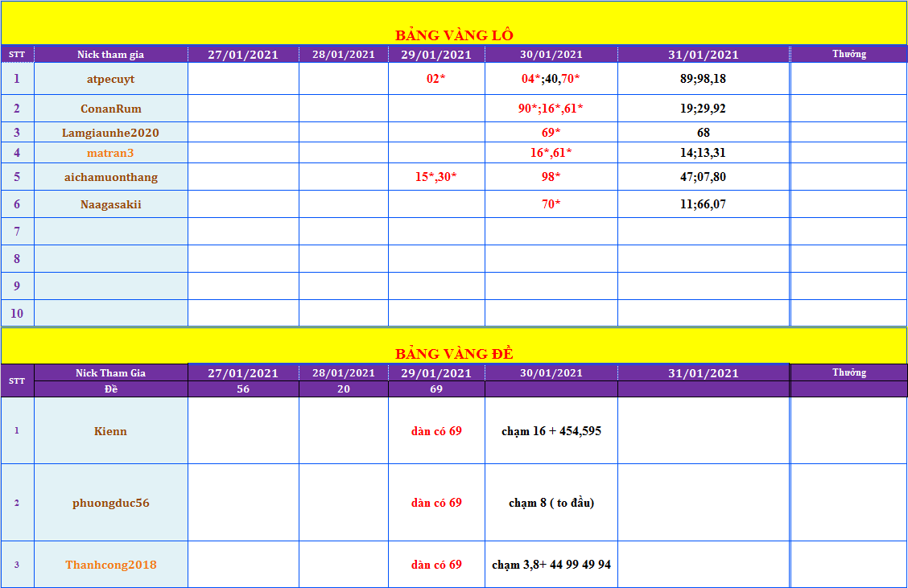Viewport: 908px width, 588px height.
Task: Click the 'chạm 3,8+ 44 99 49 94' cell
Action: click(x=551, y=565)
